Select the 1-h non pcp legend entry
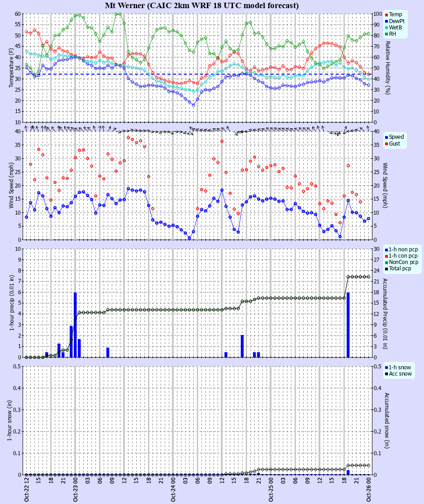Screen dimensions: 424x504 (401, 250)
